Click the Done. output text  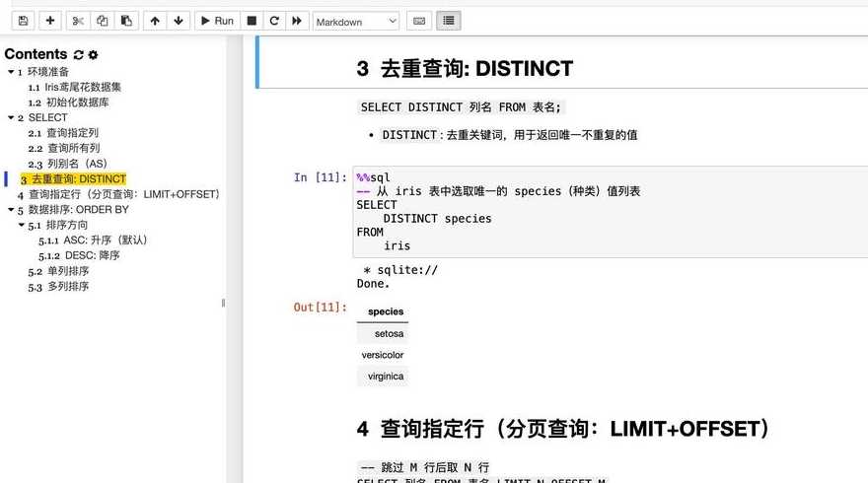373,284
